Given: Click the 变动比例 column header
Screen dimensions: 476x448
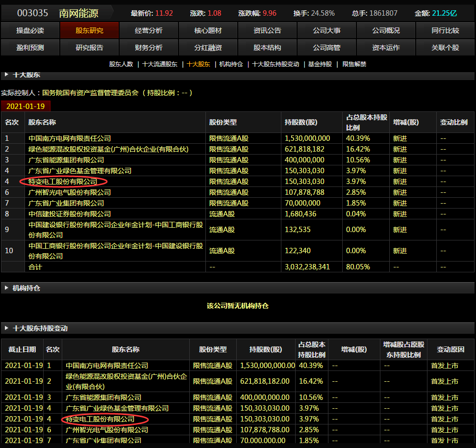Looking at the screenshot, I should [454, 122].
